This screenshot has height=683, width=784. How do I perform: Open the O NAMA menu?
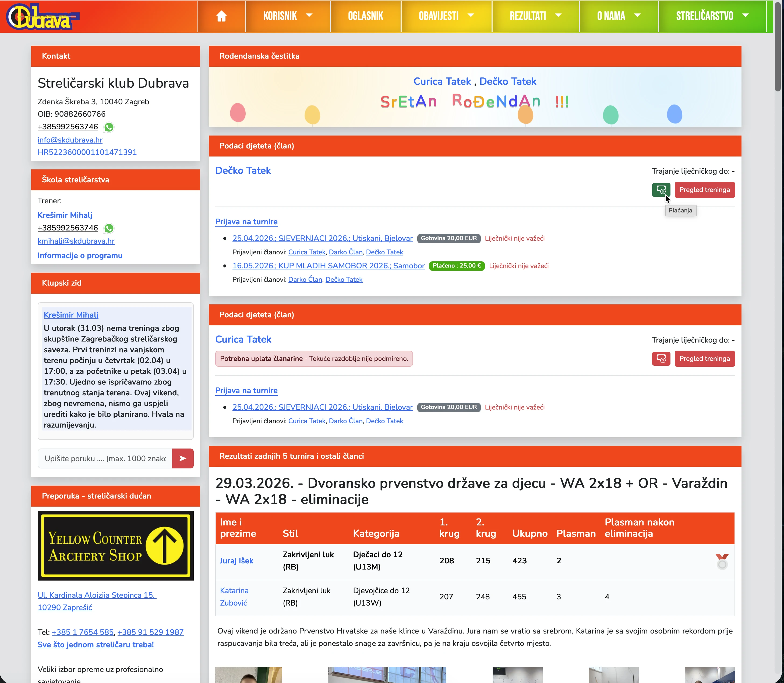coord(618,16)
